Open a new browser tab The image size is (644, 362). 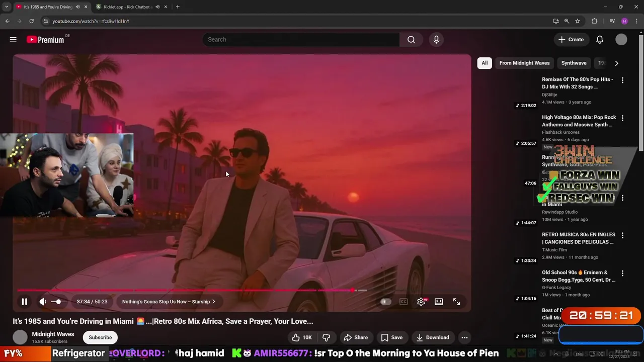click(178, 7)
